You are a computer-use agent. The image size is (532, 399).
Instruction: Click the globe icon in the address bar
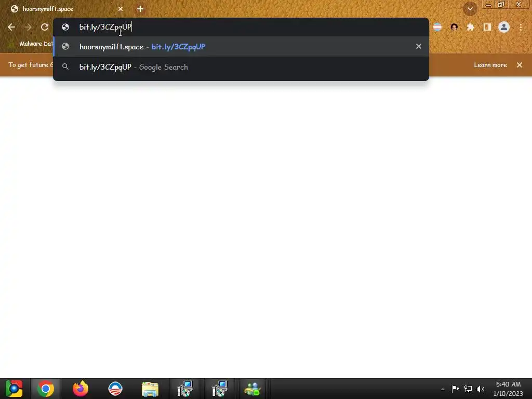coord(65,27)
